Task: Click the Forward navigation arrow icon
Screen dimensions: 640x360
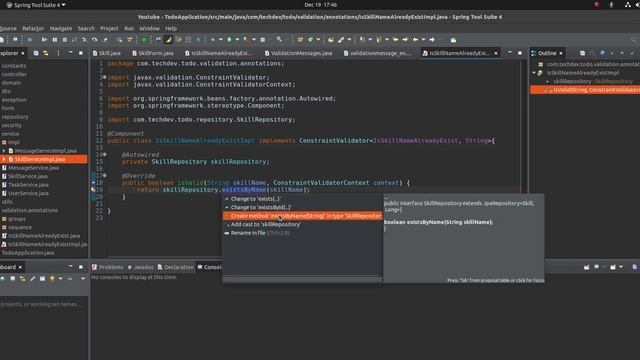Action: pyautogui.click(x=432, y=40)
